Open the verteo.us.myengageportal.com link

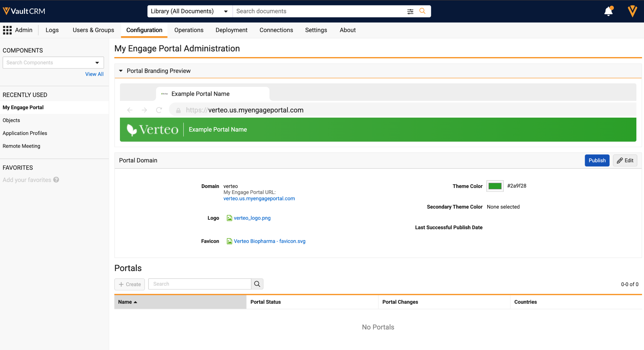(259, 198)
